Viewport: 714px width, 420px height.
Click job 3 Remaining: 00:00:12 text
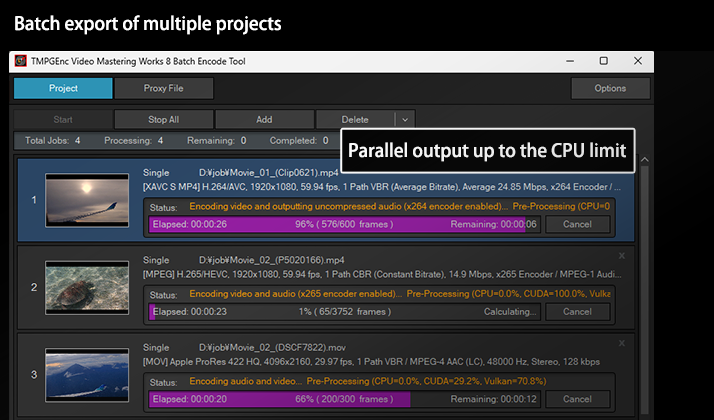[x=494, y=399]
